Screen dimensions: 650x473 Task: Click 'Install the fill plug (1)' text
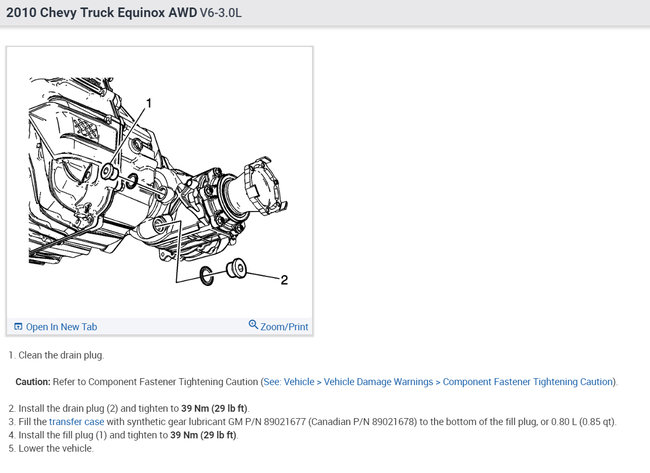pyautogui.click(x=63, y=435)
